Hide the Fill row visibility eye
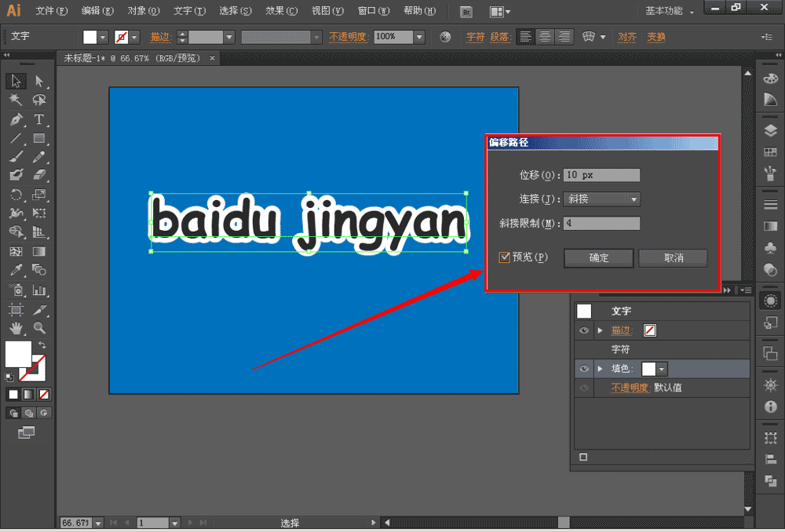The width and height of the screenshot is (785, 532). [x=584, y=369]
